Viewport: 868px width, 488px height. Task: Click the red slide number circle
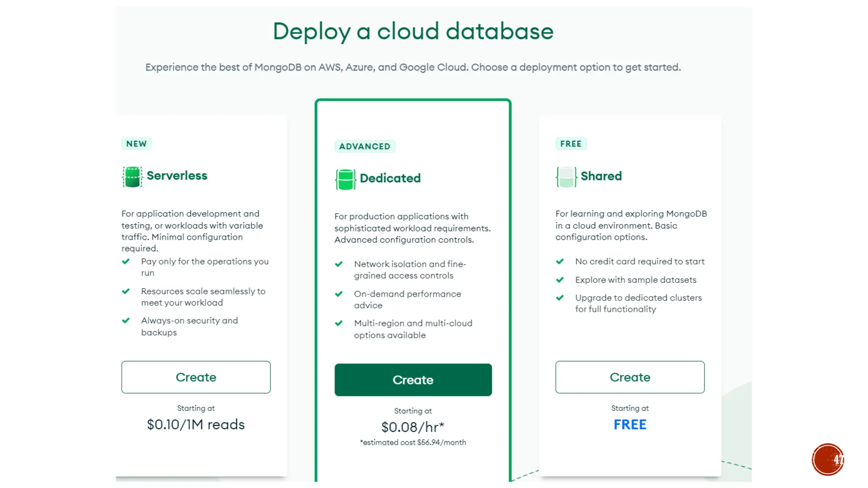pyautogui.click(x=828, y=460)
